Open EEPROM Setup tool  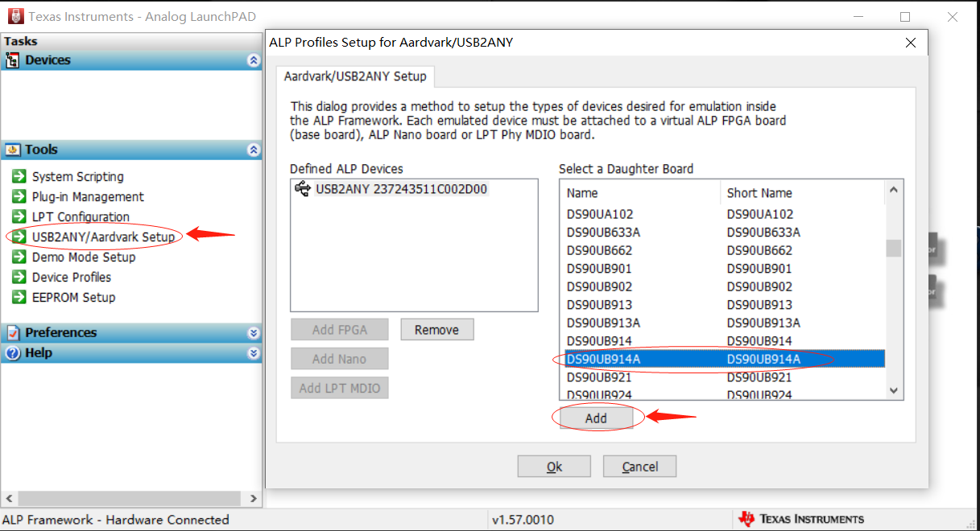(73, 298)
